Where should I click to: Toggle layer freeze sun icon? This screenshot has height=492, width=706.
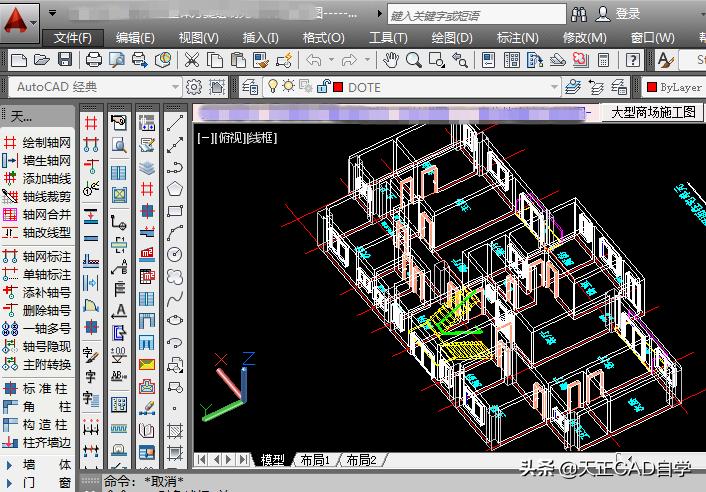point(288,87)
